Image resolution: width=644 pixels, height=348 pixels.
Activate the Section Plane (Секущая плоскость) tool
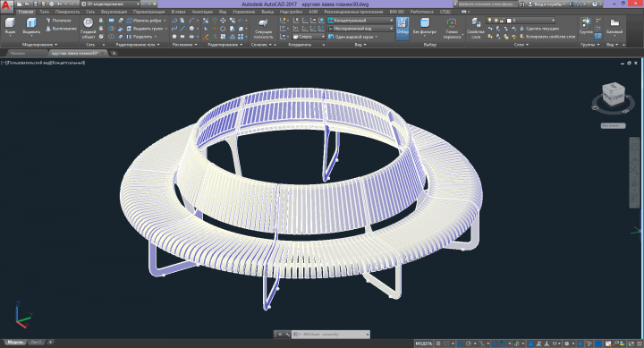tap(263, 28)
